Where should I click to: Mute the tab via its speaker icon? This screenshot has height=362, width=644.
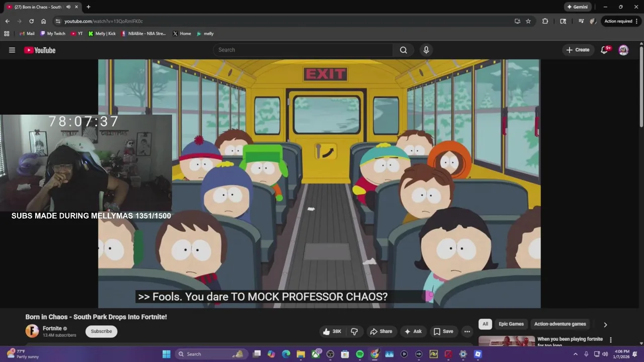68,7
